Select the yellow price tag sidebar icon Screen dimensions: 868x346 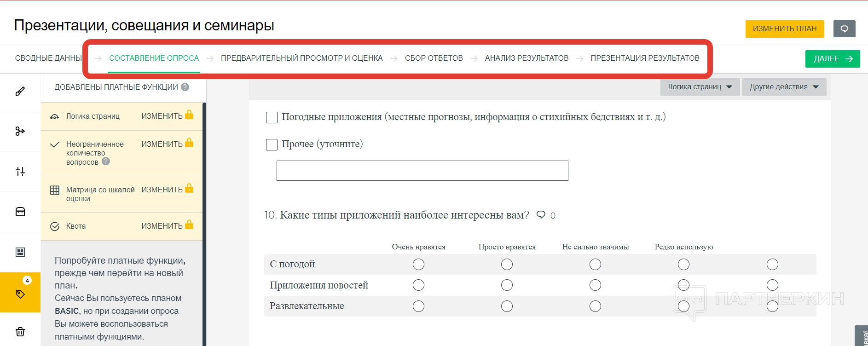coord(20,294)
